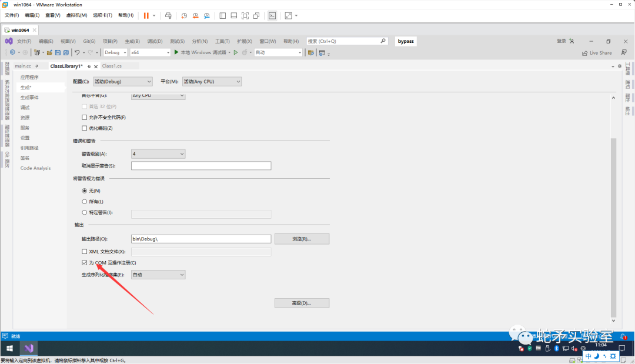This screenshot has height=364, width=635.
Task: Enter VMware full screen mode icon
Action: point(245,15)
